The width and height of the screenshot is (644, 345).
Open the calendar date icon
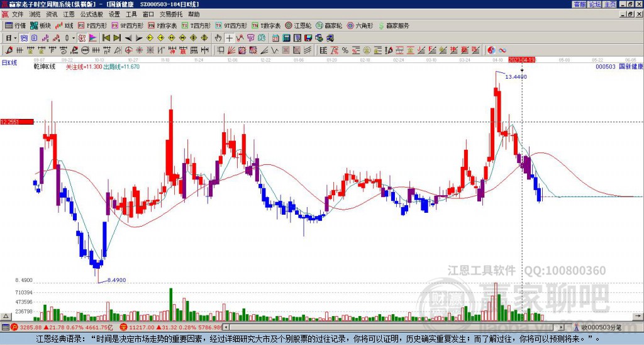(275, 38)
